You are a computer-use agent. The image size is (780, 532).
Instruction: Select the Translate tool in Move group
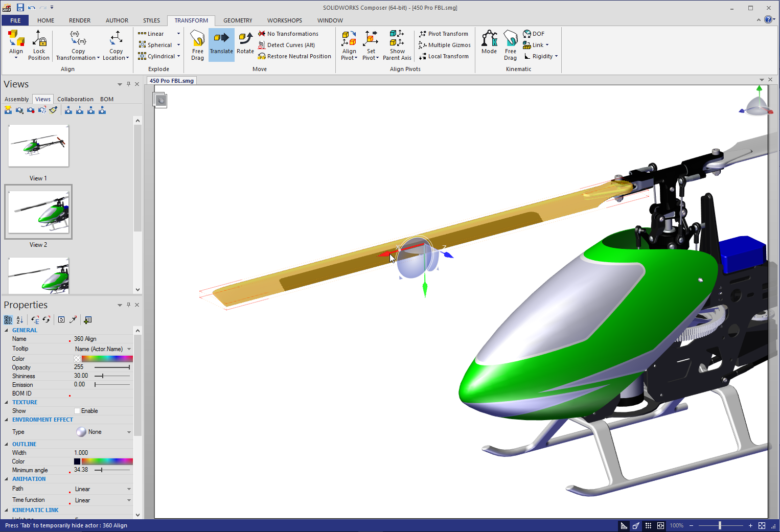[221, 43]
